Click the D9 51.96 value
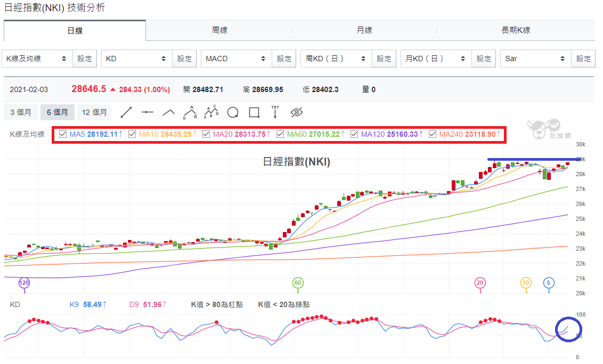Image resolution: width=603 pixels, height=364 pixels. 148,304
